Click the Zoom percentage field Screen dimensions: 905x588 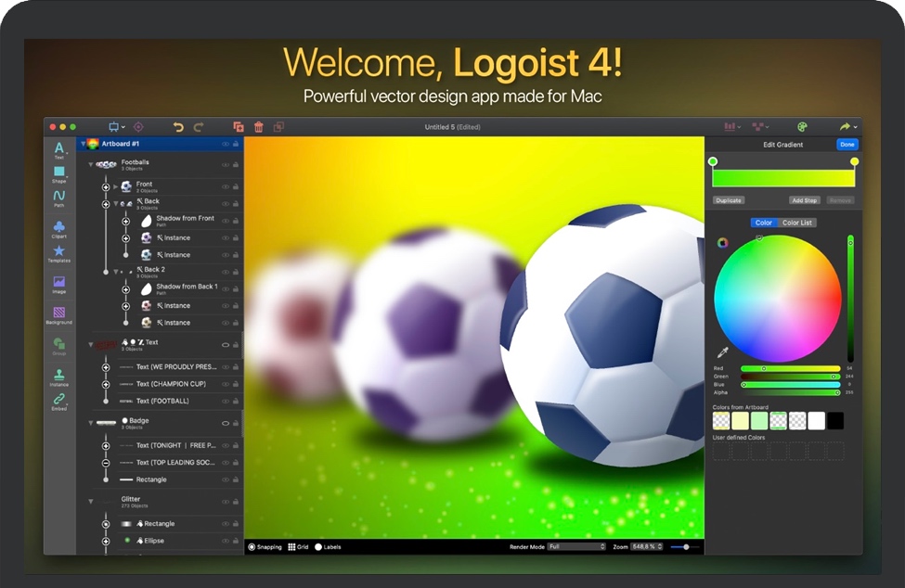tap(647, 546)
